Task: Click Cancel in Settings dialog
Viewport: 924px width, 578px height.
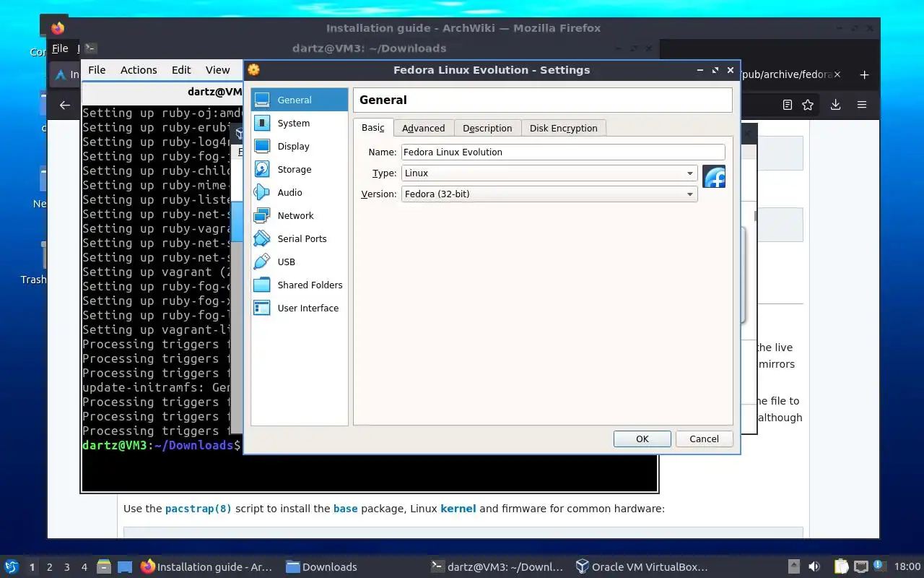Action: click(704, 439)
